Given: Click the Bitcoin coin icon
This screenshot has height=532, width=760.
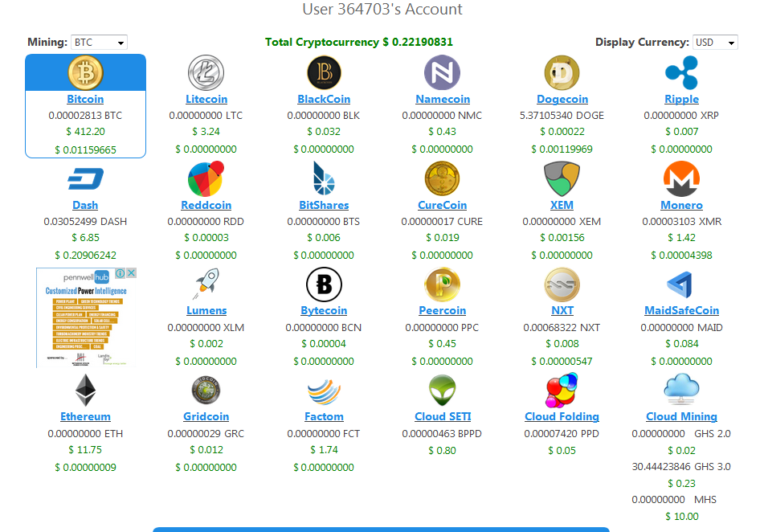Looking at the screenshot, I should tap(85, 73).
